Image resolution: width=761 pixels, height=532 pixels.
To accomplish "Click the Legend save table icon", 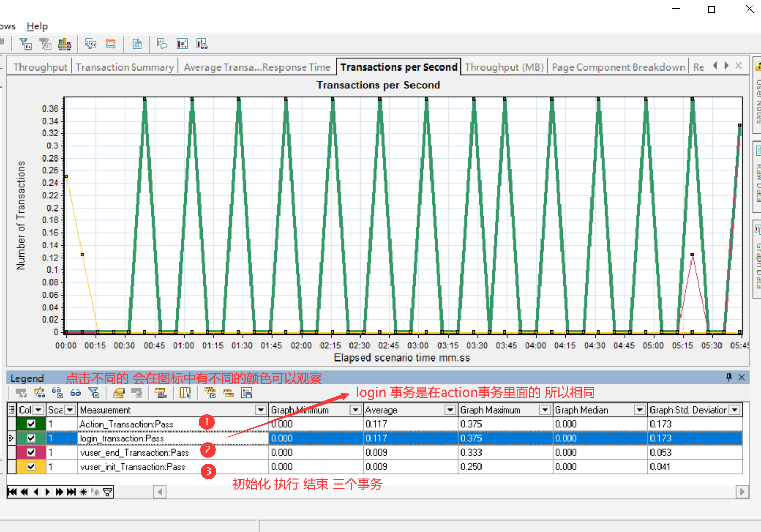I will tap(246, 393).
